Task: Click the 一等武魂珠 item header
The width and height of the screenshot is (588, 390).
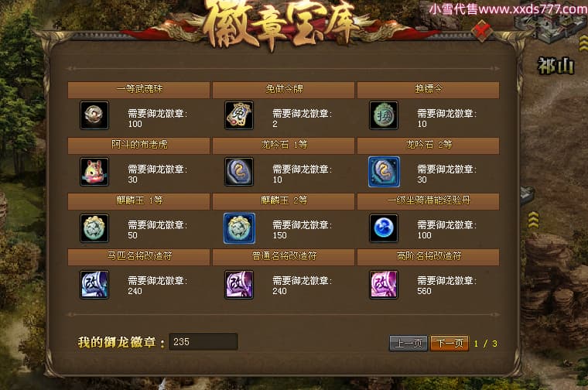Action: pyautogui.click(x=138, y=89)
